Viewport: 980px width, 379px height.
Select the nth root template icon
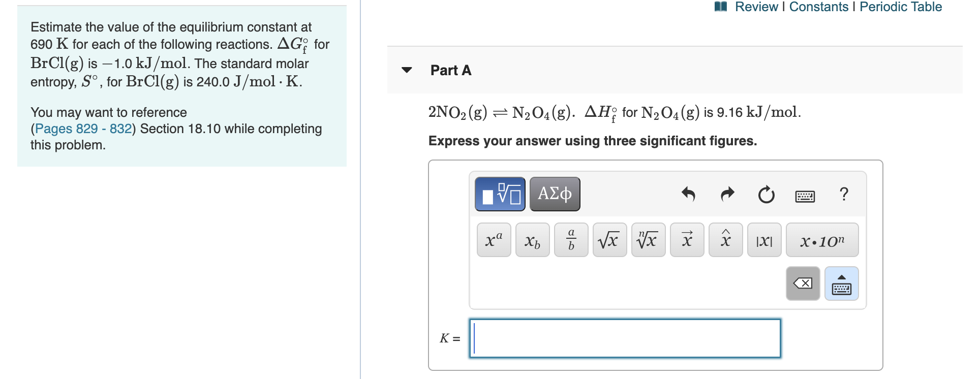(648, 239)
